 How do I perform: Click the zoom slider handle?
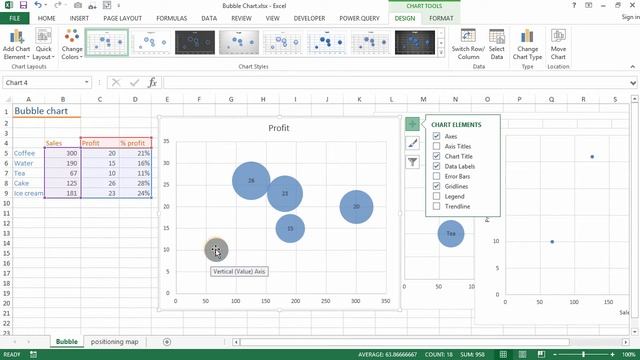583,354
